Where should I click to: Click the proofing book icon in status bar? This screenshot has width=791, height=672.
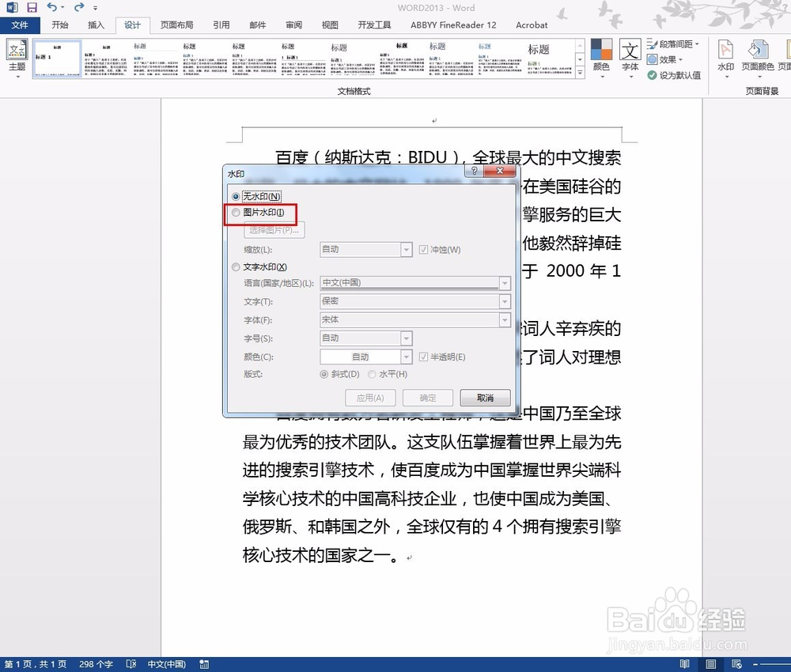click(131, 664)
